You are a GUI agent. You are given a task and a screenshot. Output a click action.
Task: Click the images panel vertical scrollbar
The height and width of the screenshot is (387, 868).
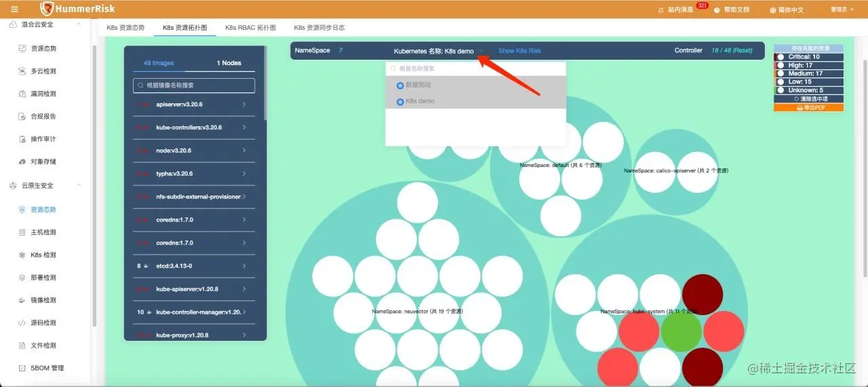(266, 84)
